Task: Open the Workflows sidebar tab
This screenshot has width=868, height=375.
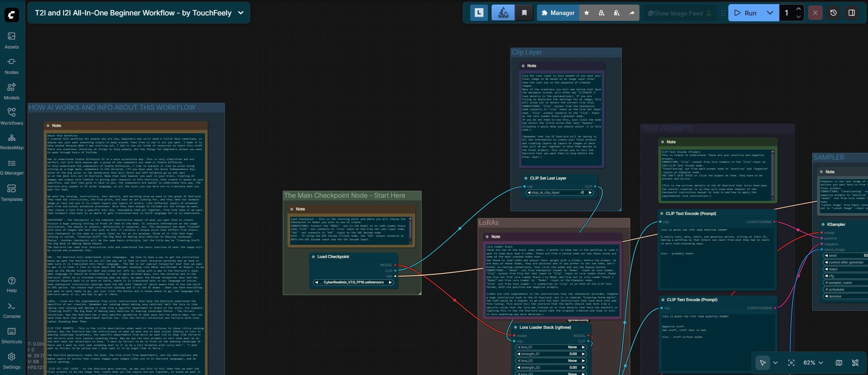Action: pyautogui.click(x=12, y=117)
